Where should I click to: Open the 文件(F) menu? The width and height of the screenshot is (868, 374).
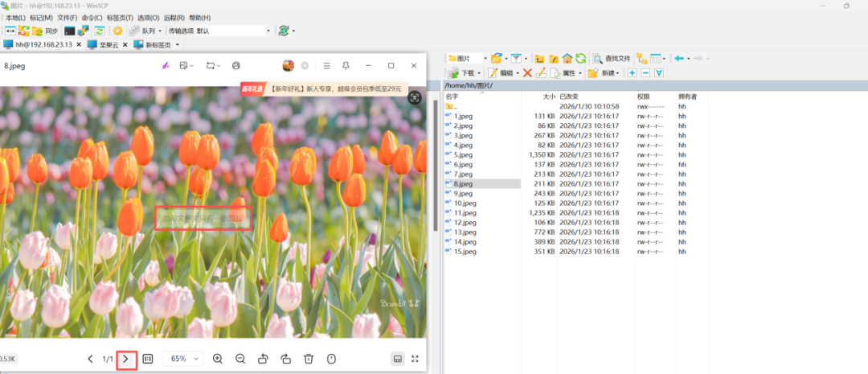(x=67, y=18)
